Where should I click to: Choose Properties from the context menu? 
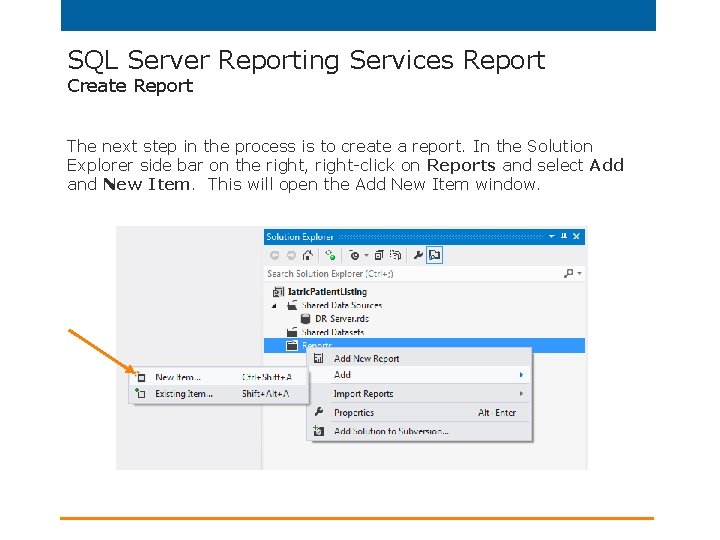pyautogui.click(x=420, y=412)
